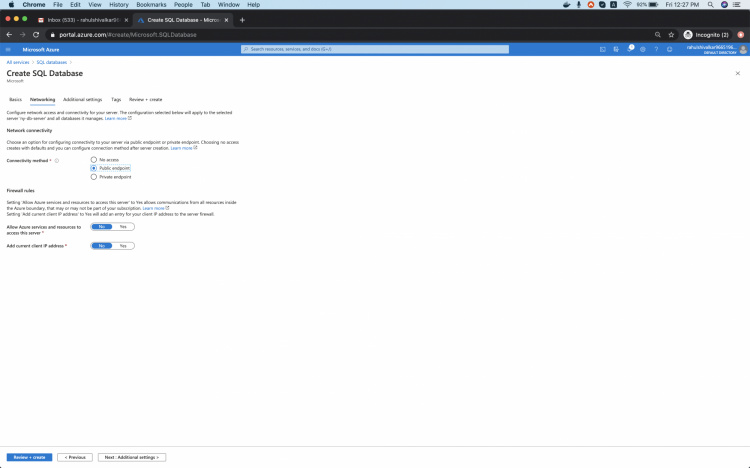Image resolution: width=750 pixels, height=468 pixels.
Task: Open the Azure notifications bell
Action: click(x=631, y=49)
